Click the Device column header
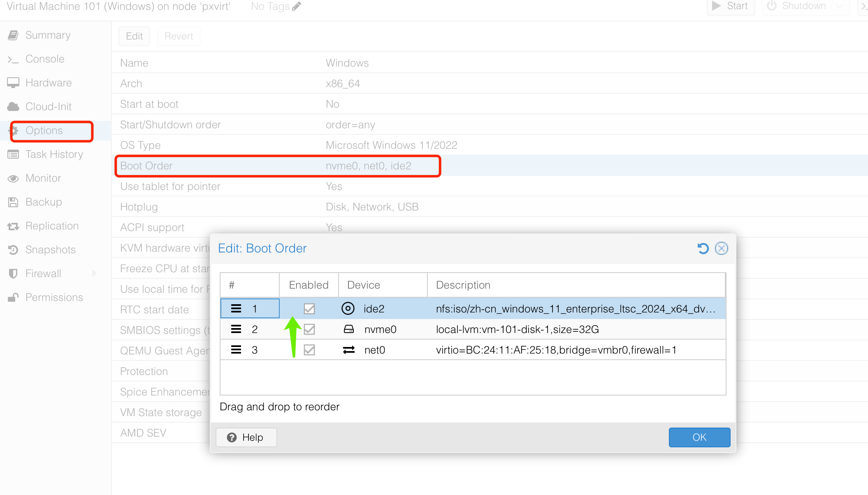 click(x=383, y=285)
